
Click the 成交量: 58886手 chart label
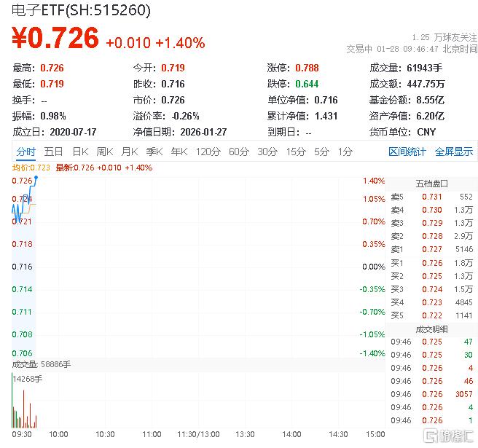click(41, 364)
